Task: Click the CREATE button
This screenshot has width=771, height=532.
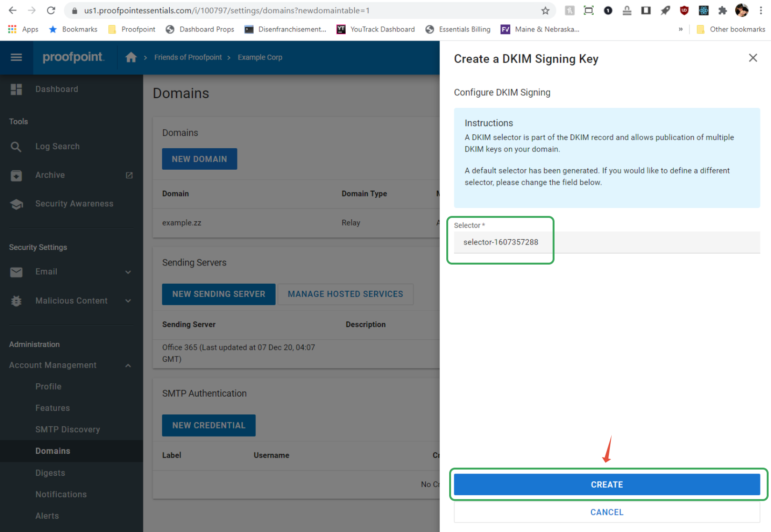Action: click(x=606, y=484)
